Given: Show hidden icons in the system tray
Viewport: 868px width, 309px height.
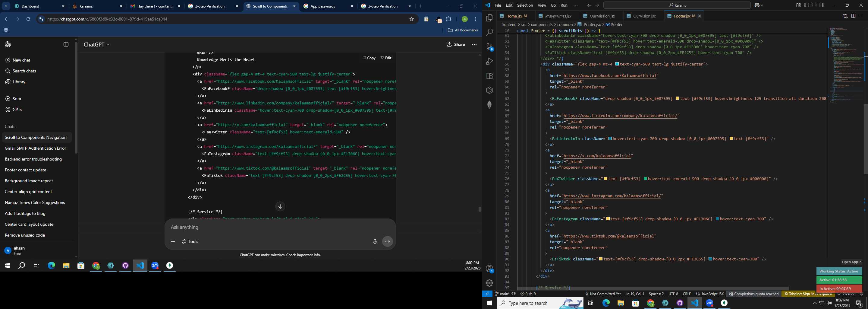Looking at the screenshot, I should (x=814, y=303).
